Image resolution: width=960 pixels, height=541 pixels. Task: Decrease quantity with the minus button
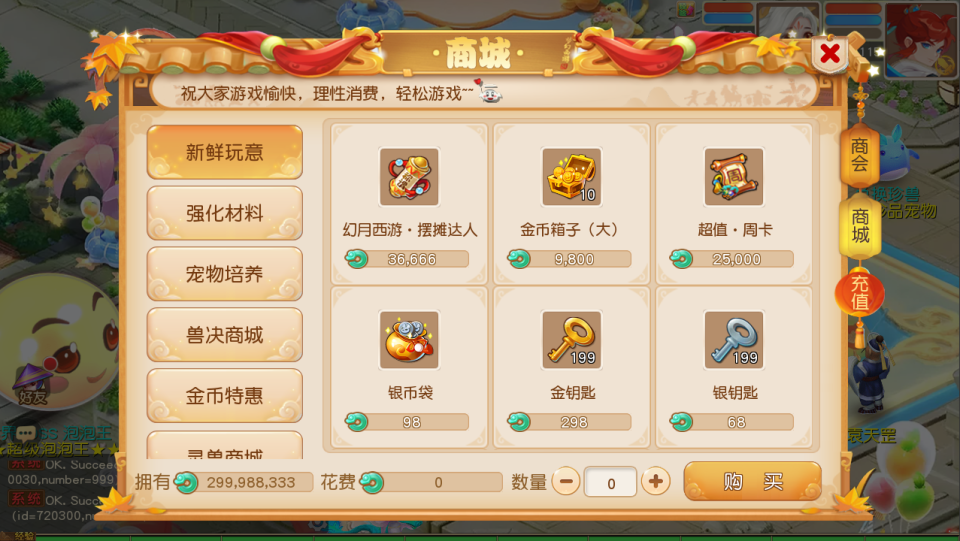click(566, 482)
